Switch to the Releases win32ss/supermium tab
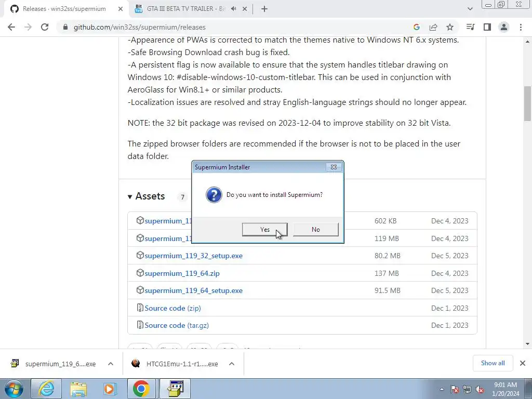Image resolution: width=532 pixels, height=399 pixels. coord(64,9)
